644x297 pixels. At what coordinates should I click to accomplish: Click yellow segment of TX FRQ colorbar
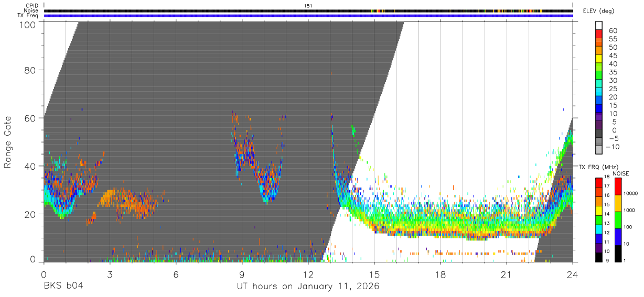(x=599, y=211)
